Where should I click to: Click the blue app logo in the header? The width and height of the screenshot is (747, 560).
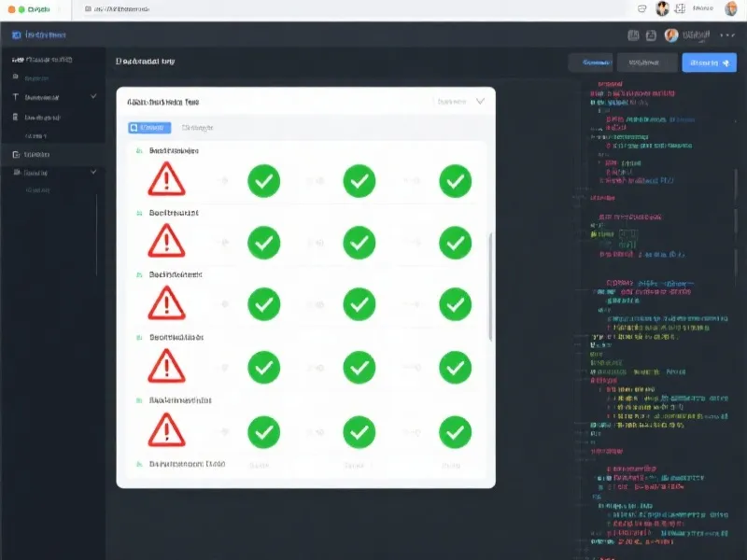(15, 35)
